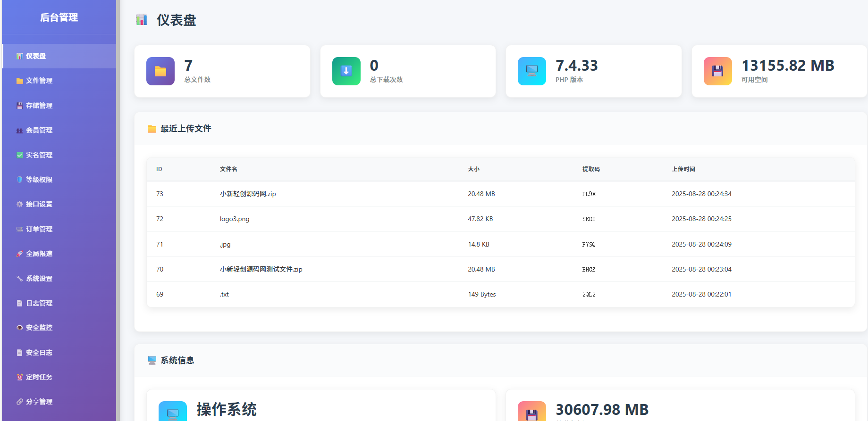Click the rocket icon beside 全局限速
868x421 pixels.
coord(19,254)
